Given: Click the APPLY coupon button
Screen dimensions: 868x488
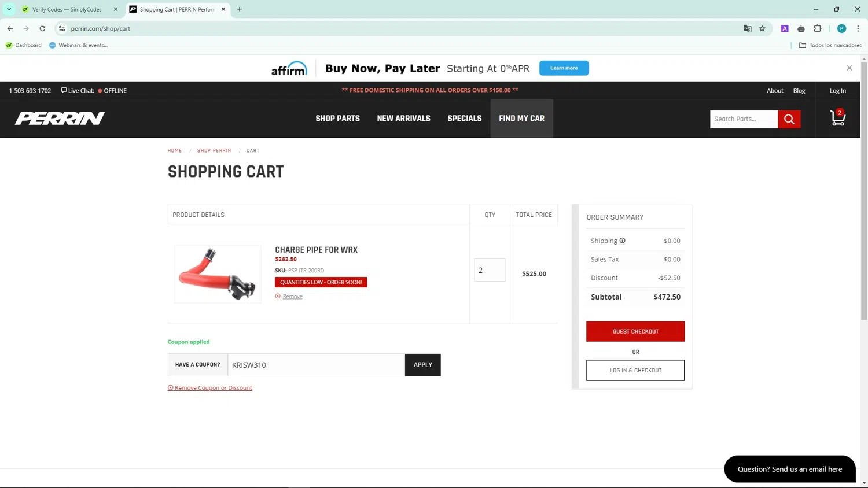Looking at the screenshot, I should (423, 365).
